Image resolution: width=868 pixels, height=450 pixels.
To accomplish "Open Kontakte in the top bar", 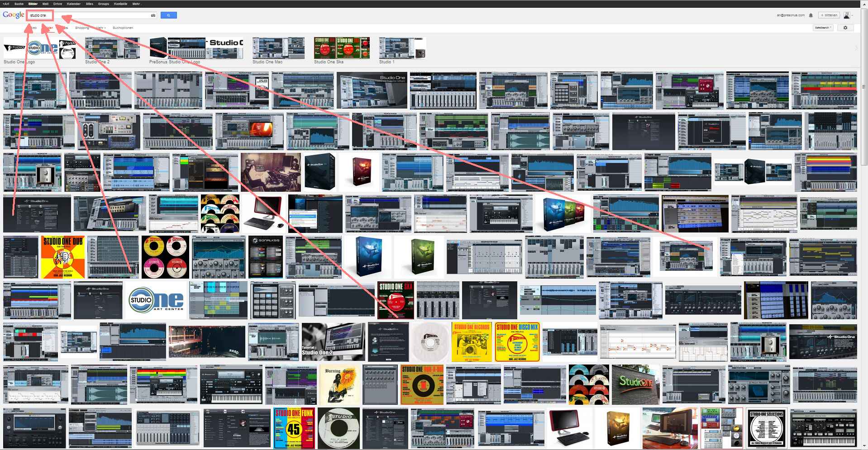I will pyautogui.click(x=120, y=4).
